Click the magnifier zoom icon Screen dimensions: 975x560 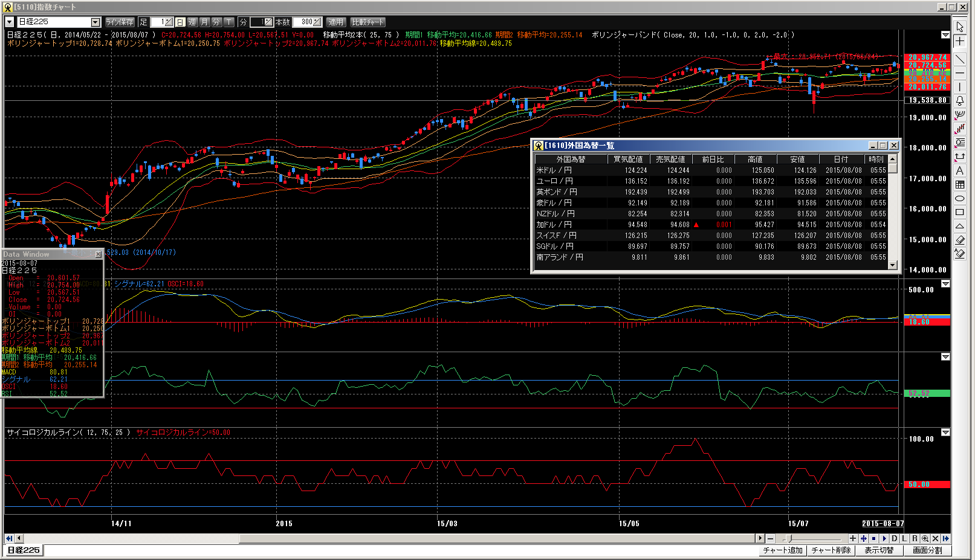coord(925,538)
